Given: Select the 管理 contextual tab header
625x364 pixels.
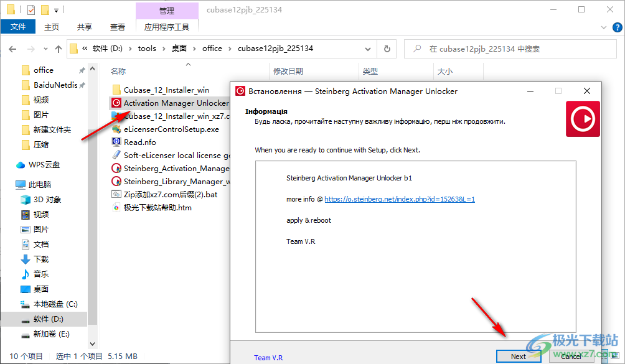Looking at the screenshot, I should point(167,11).
